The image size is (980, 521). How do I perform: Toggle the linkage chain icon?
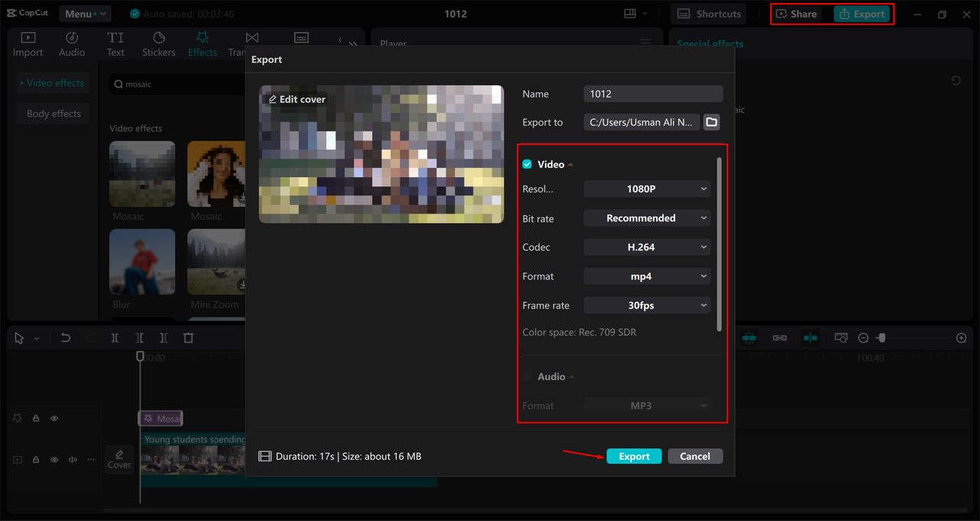coord(779,338)
